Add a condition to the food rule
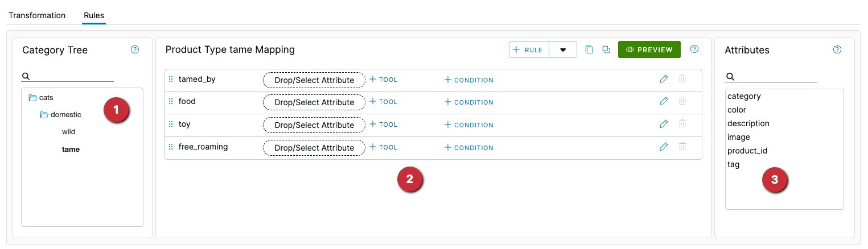The image size is (868, 249). coord(469,102)
